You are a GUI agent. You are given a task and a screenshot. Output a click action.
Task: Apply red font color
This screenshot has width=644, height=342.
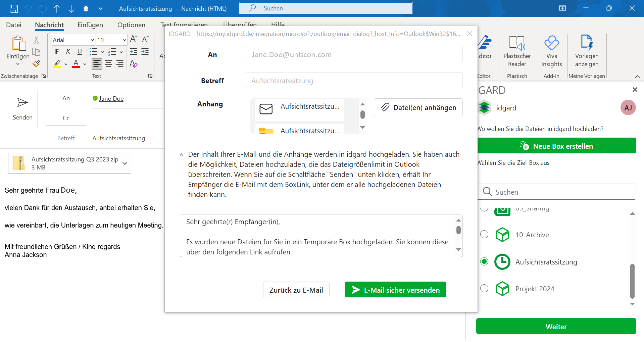click(76, 63)
